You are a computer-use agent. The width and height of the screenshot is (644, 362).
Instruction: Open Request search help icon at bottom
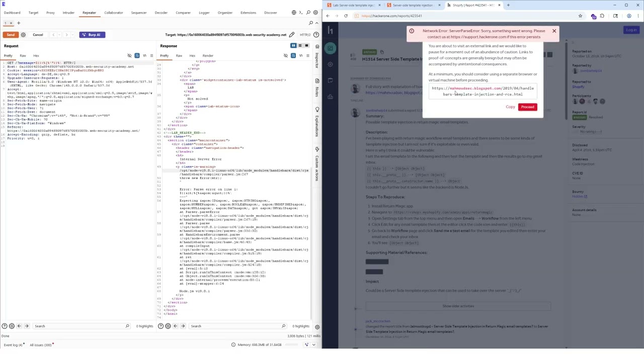pyautogui.click(x=5, y=326)
